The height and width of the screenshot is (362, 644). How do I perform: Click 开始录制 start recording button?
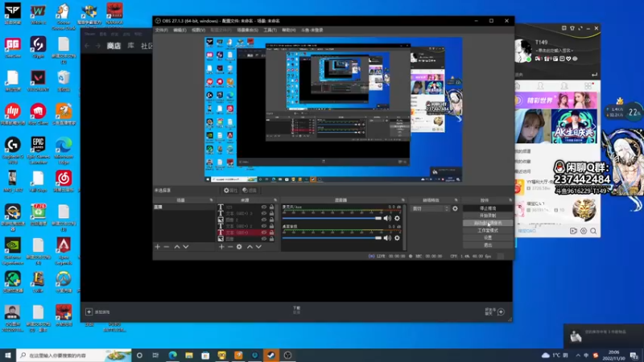pos(488,216)
